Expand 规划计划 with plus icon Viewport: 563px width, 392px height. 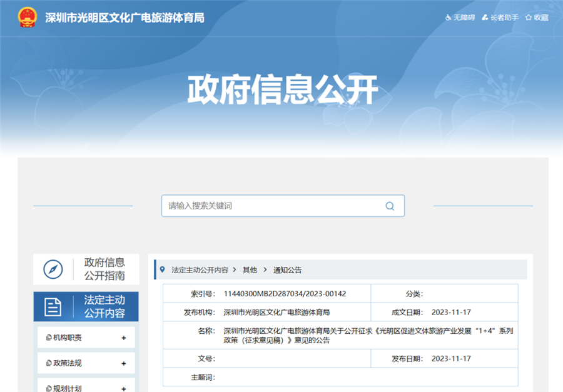tap(123, 389)
